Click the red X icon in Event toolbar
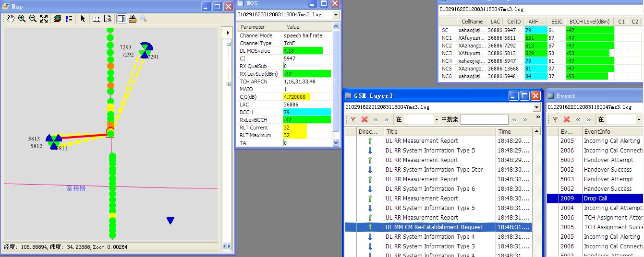Image resolution: width=644 pixels, height=257 pixels. click(x=567, y=119)
